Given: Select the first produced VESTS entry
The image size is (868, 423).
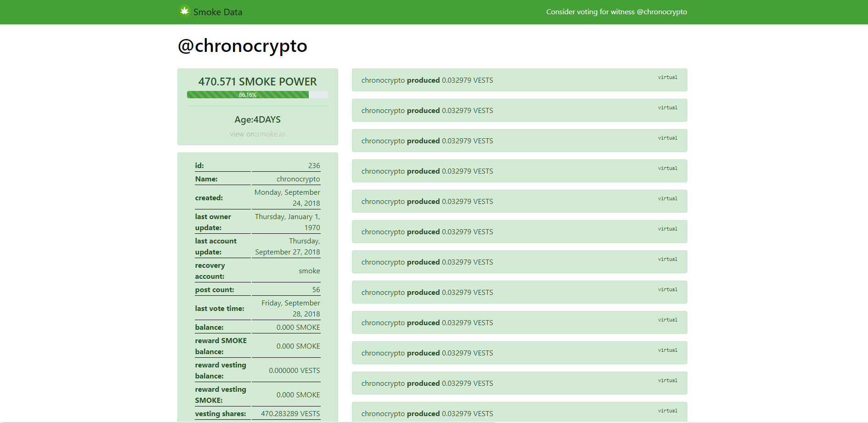Looking at the screenshot, I should (519, 80).
